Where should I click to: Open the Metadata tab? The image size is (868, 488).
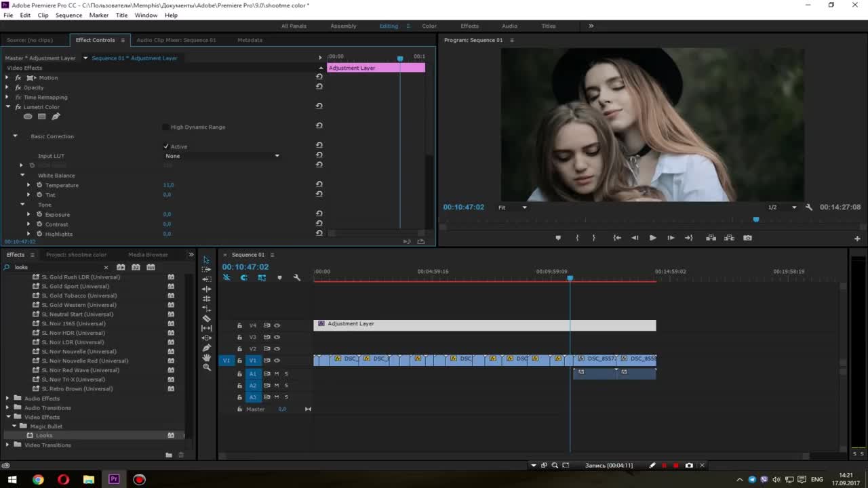pos(250,40)
